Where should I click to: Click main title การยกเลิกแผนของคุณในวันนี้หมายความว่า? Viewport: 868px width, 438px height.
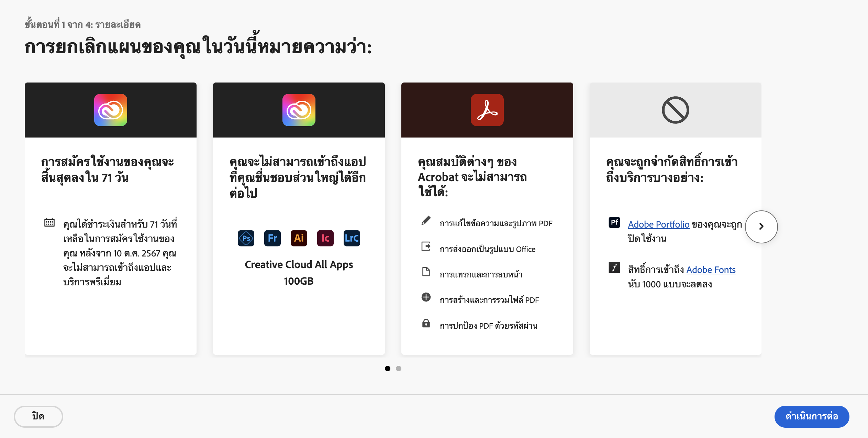coord(198,45)
